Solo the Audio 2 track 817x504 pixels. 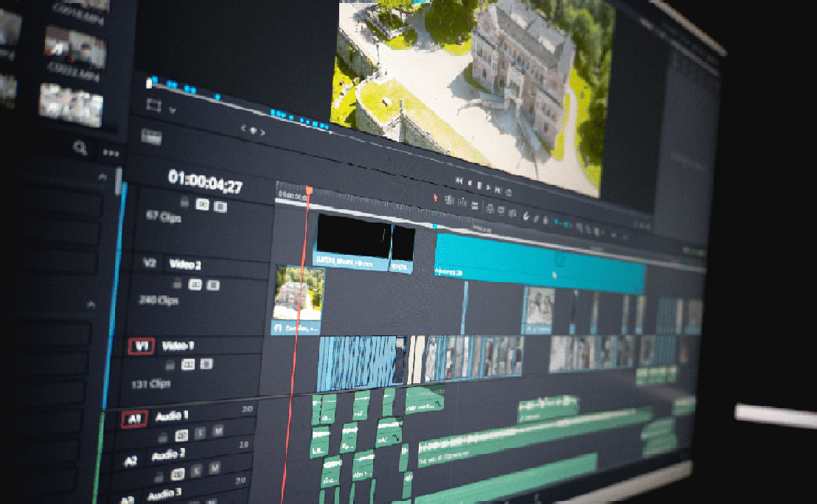tap(196, 471)
